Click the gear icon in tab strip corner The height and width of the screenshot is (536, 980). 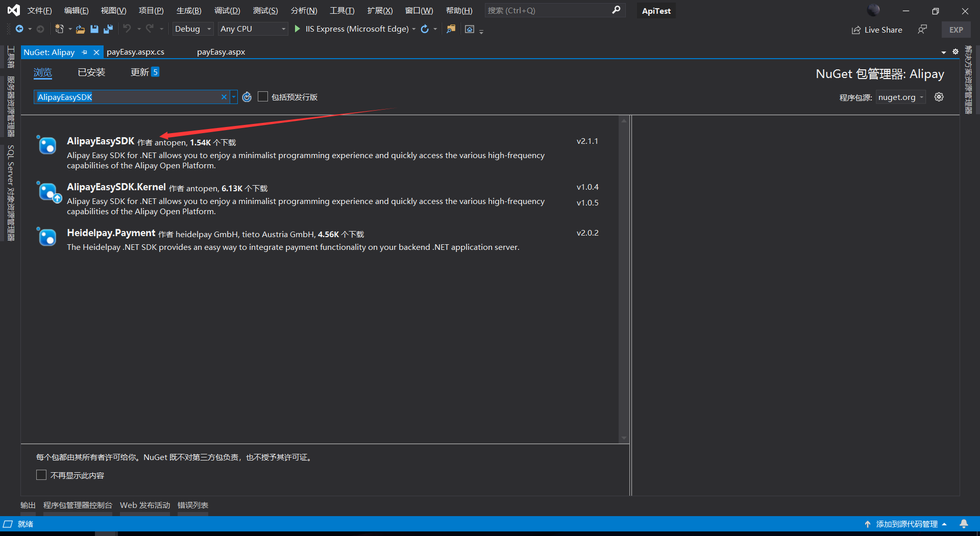(x=955, y=52)
